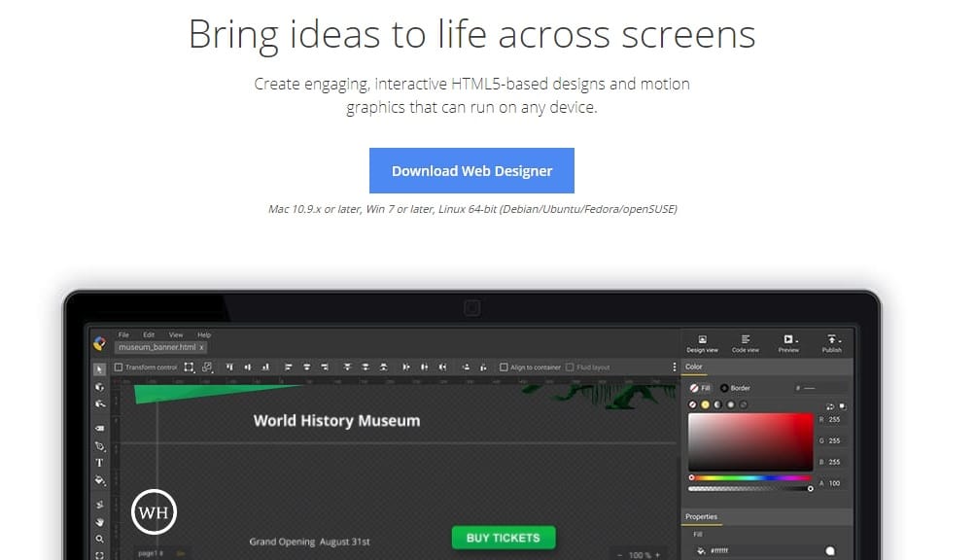This screenshot has height=560, width=976.
Task: Choose the Paint Bucket fill tool
Action: point(99,480)
